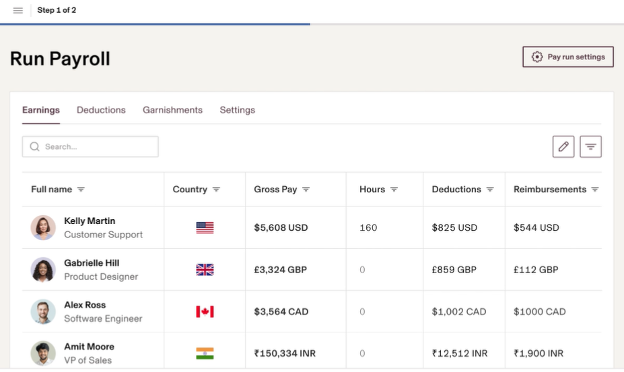This screenshot has height=372, width=624.
Task: Click deductions $825 USD
Action: (x=454, y=228)
